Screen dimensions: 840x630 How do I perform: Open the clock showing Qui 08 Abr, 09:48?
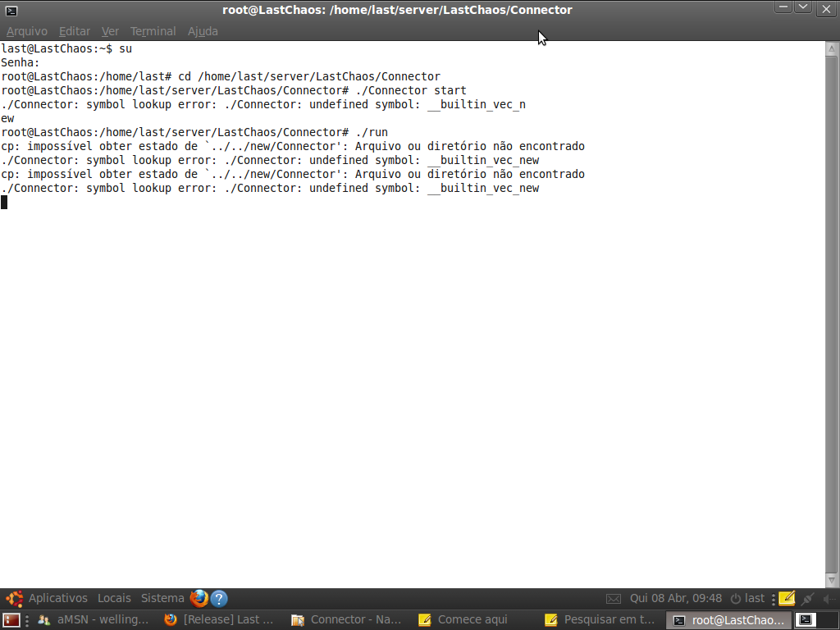click(676, 598)
